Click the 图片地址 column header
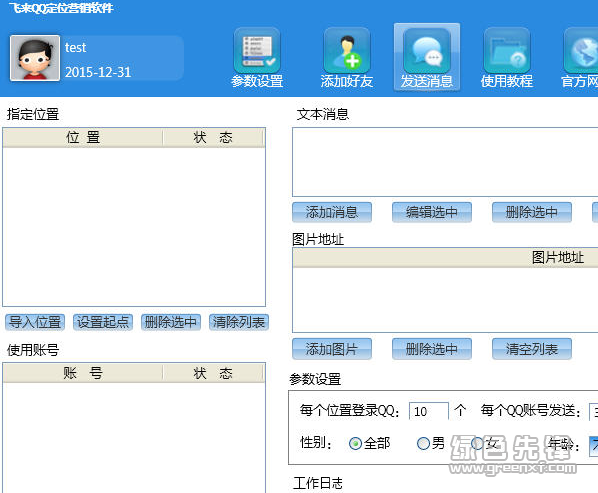 445,257
